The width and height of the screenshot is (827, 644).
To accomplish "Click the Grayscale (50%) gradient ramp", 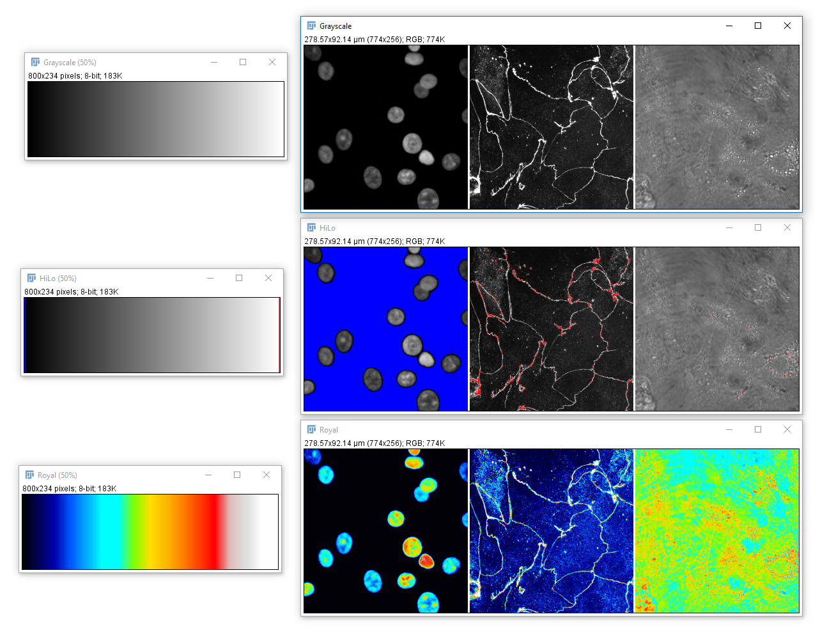I will coord(156,119).
